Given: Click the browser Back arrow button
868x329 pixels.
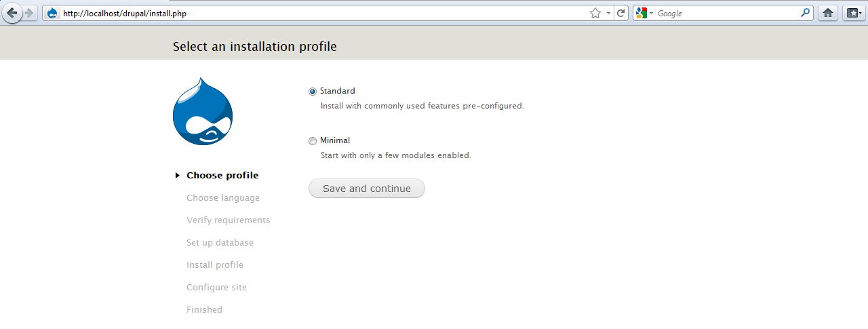Looking at the screenshot, I should [12, 13].
